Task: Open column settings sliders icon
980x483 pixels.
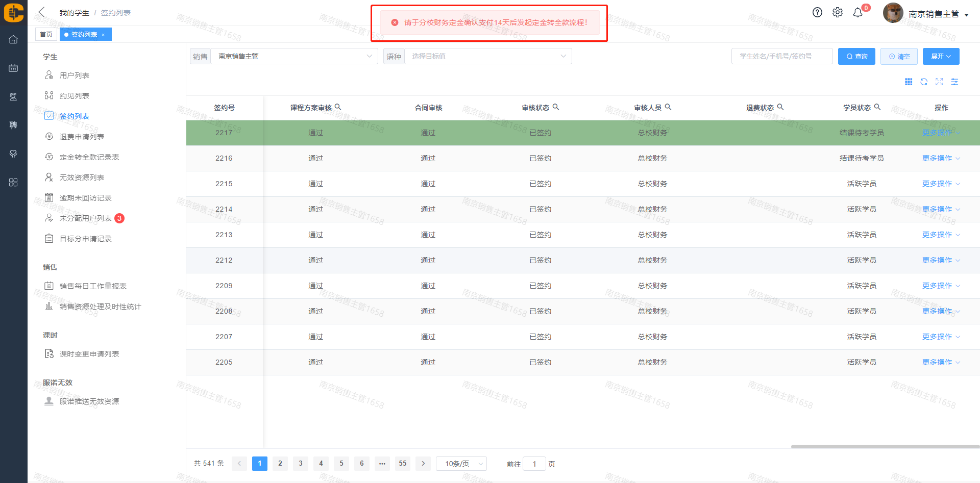Action: [954, 82]
